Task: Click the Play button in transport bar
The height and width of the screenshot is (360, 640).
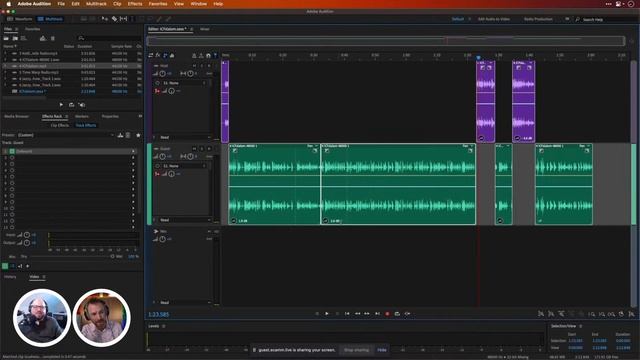Action: [327, 313]
